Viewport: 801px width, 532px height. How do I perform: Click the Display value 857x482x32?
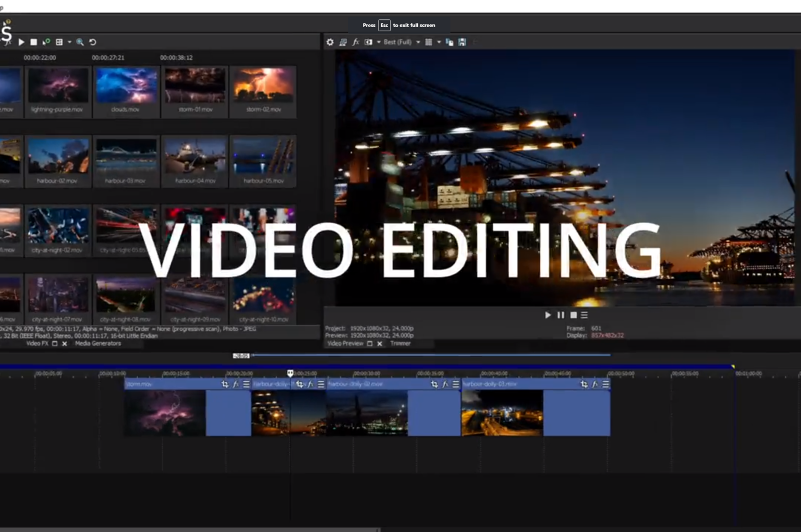(x=608, y=335)
